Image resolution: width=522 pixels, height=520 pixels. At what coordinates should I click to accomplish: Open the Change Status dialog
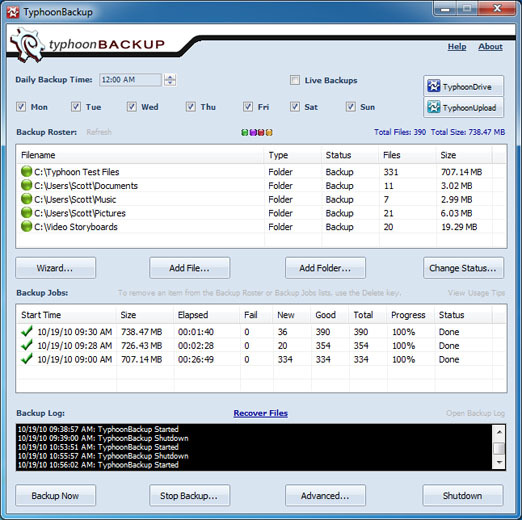(x=463, y=268)
